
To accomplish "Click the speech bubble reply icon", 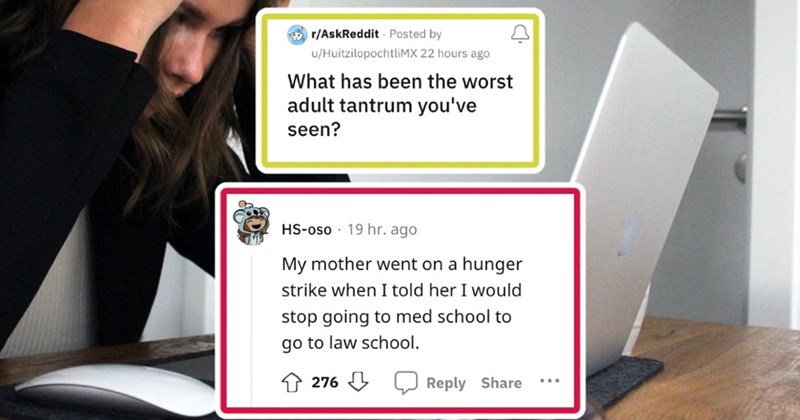I will (406, 382).
